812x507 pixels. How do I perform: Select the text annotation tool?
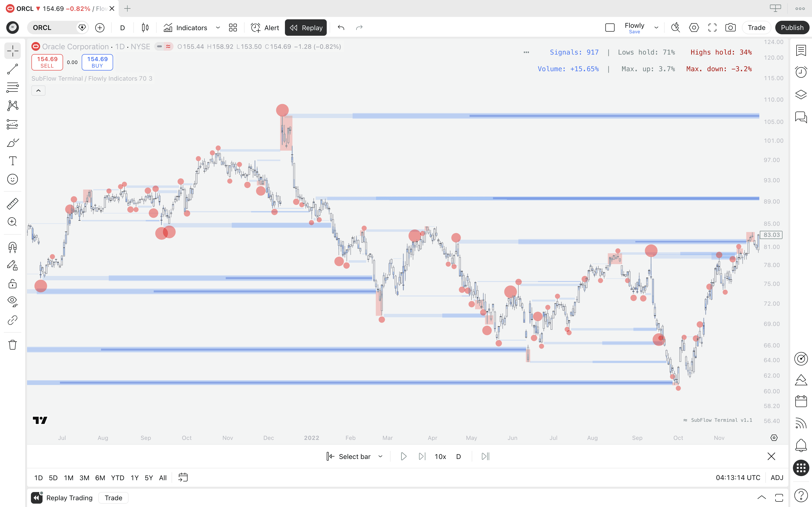pos(12,161)
